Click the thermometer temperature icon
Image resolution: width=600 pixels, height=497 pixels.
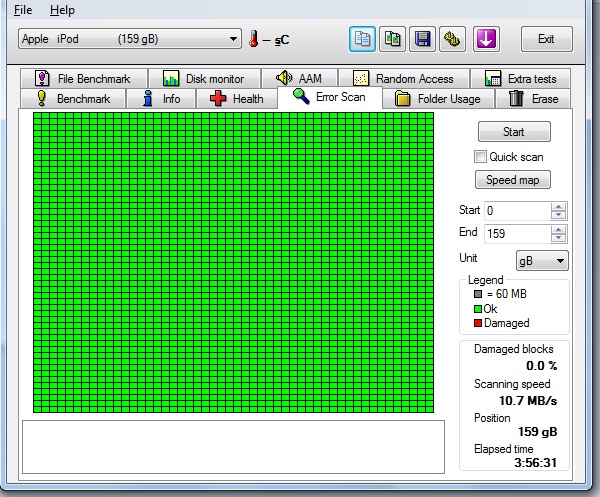pos(255,39)
